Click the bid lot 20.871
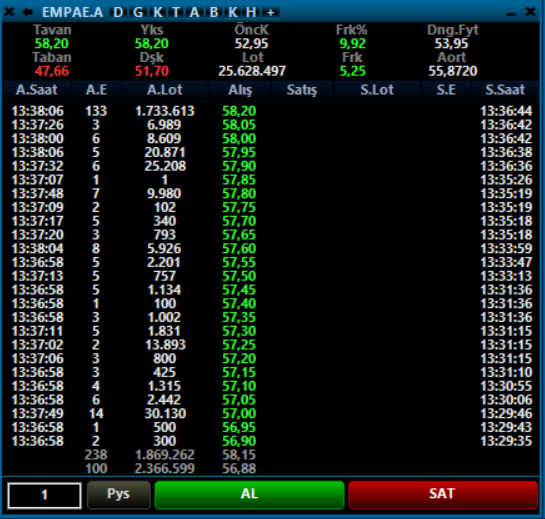The image size is (545, 519). pos(165,152)
